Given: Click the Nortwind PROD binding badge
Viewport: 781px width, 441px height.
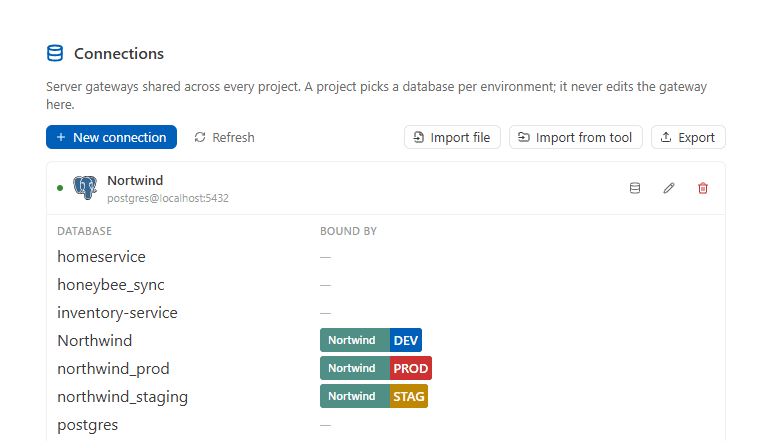Looking at the screenshot, I should [x=376, y=368].
